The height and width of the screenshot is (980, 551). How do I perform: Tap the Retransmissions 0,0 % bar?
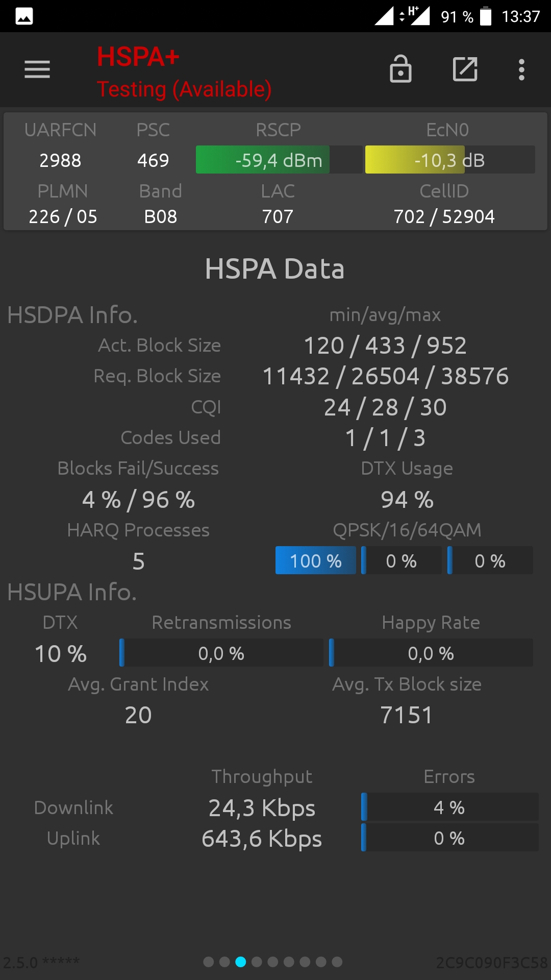click(x=221, y=653)
